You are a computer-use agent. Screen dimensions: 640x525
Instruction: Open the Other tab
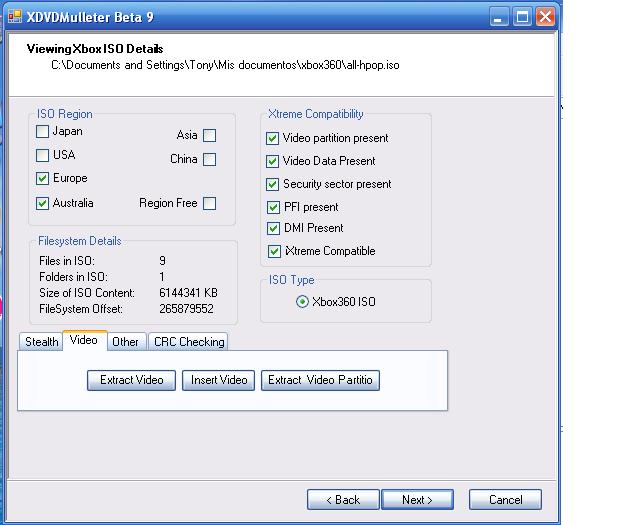pos(126,342)
